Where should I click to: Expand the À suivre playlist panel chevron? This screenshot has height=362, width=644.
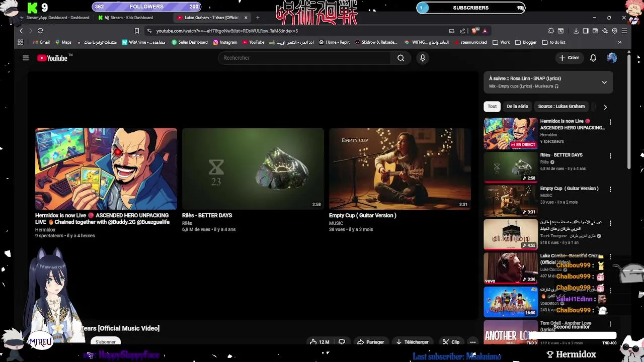pos(604,82)
